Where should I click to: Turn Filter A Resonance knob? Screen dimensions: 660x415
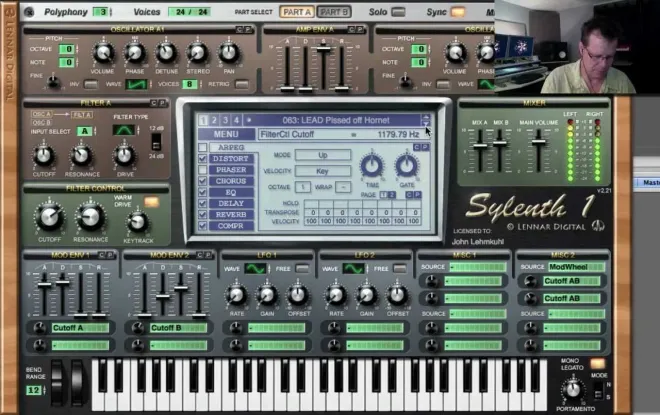[x=82, y=156]
